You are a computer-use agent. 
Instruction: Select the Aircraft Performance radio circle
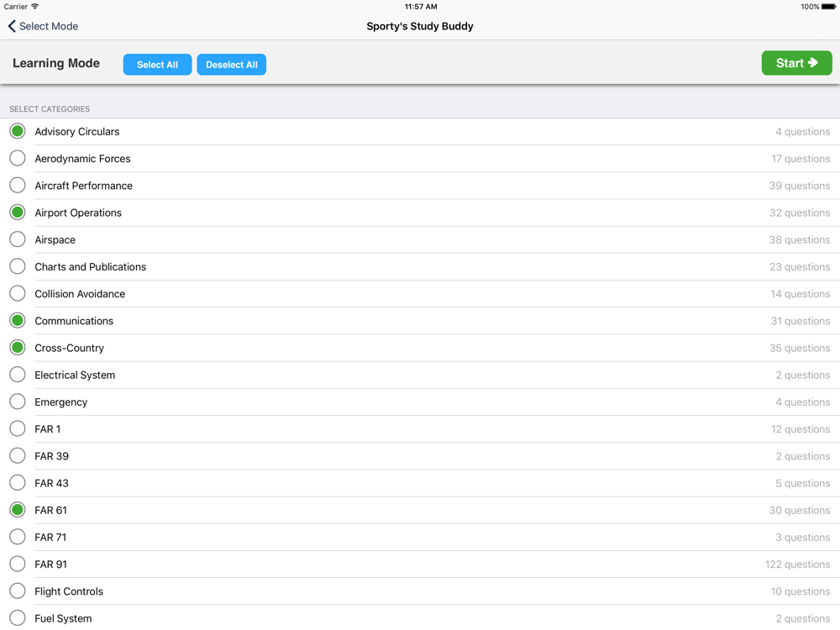(18, 186)
